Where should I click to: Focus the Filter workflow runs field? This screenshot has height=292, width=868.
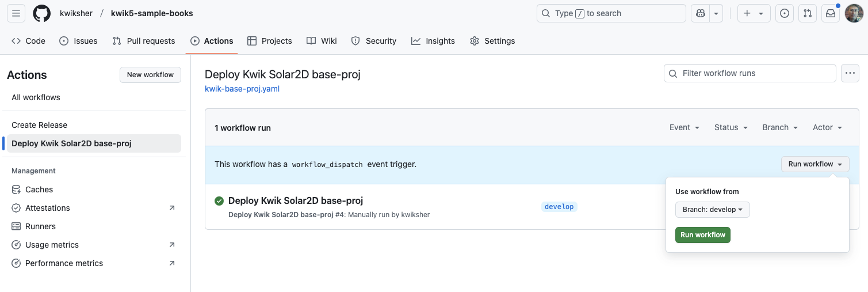[x=750, y=73]
